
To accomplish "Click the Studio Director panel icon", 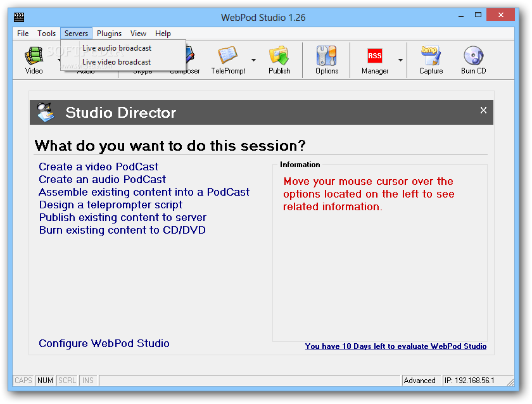I will [x=46, y=112].
